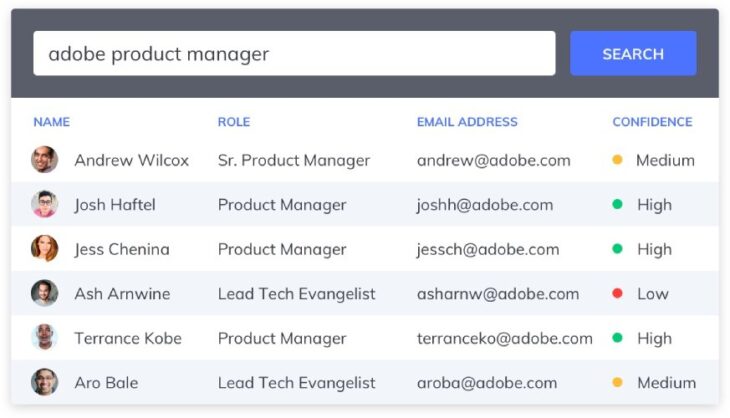Click the name Terrance Kobe
The height and width of the screenshot is (418, 730).
128,338
